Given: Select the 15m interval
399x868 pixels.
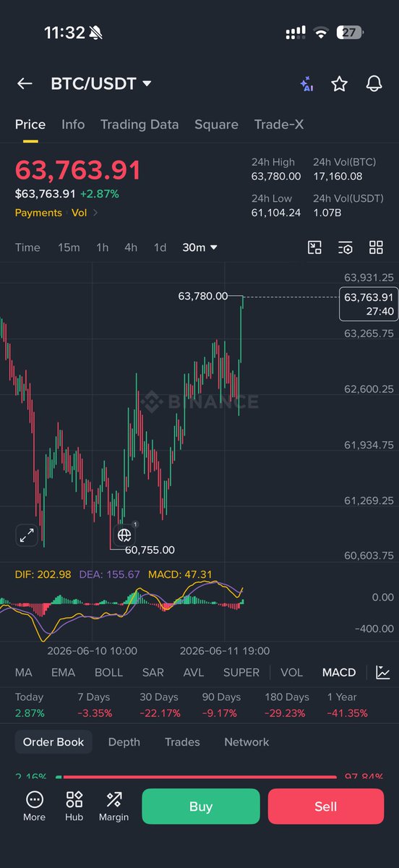Looking at the screenshot, I should [x=69, y=247].
